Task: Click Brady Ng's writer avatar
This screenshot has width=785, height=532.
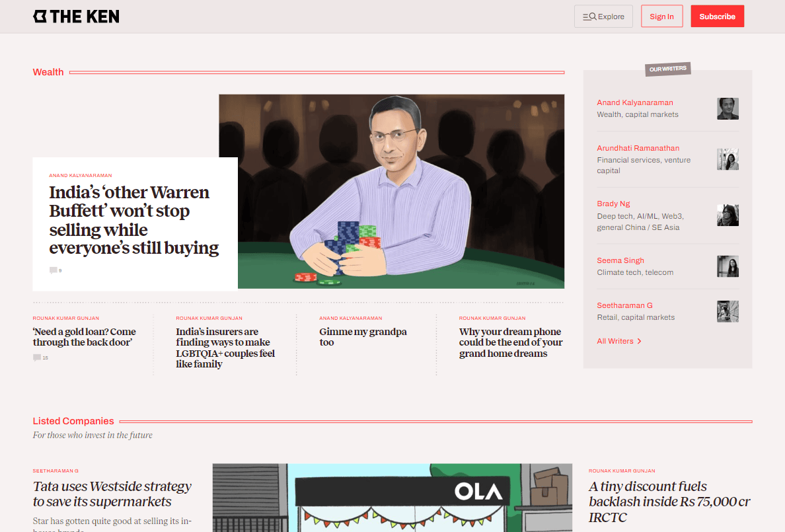Action: [728, 215]
